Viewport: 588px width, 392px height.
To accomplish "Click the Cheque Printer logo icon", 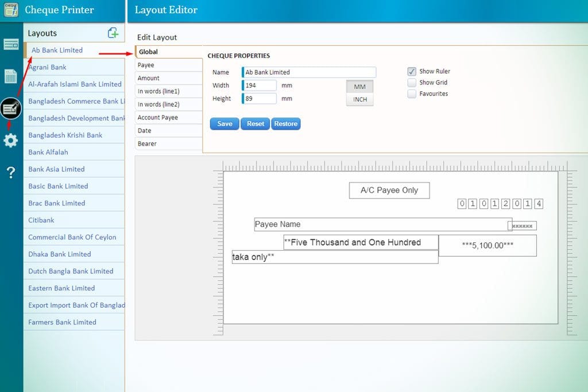I will click(x=10, y=9).
